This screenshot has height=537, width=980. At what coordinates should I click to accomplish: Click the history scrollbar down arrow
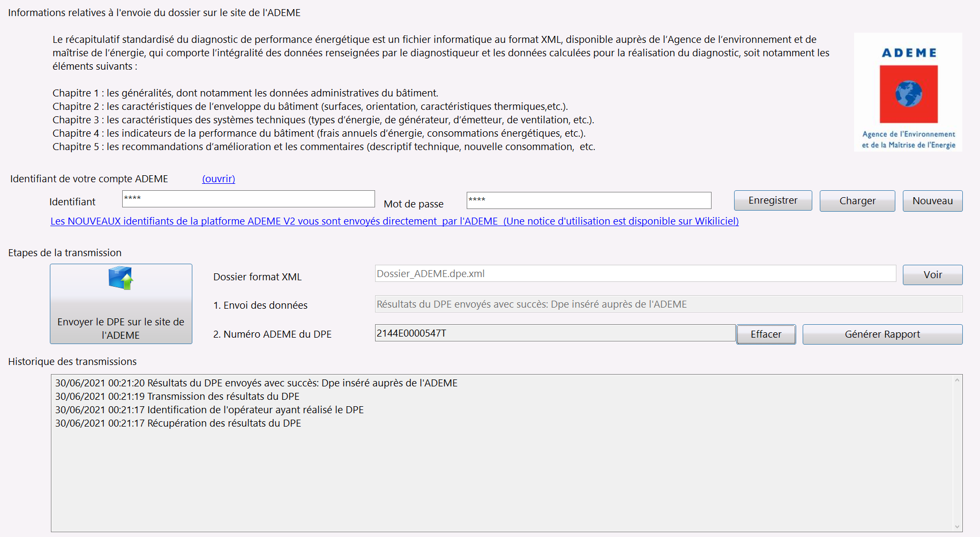957,526
